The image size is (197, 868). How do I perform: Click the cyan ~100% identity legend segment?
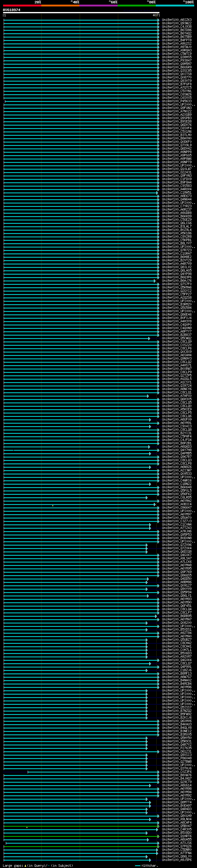tap(175, 6)
